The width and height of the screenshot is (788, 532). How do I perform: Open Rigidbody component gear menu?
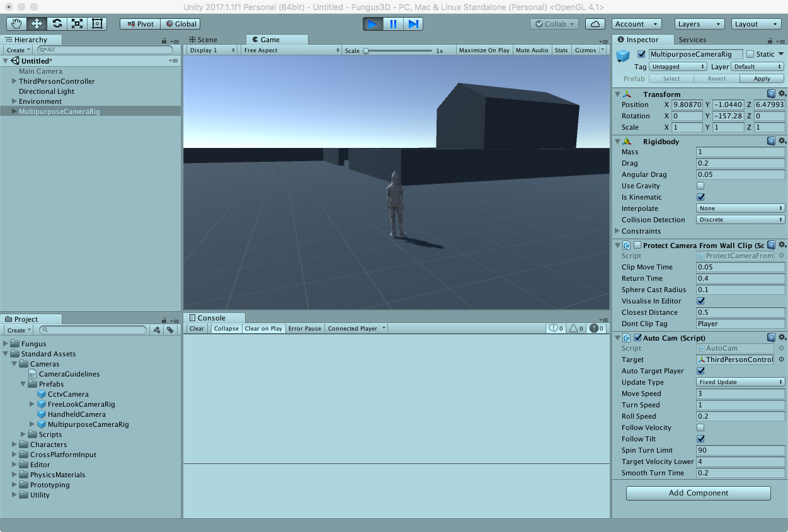[782, 141]
